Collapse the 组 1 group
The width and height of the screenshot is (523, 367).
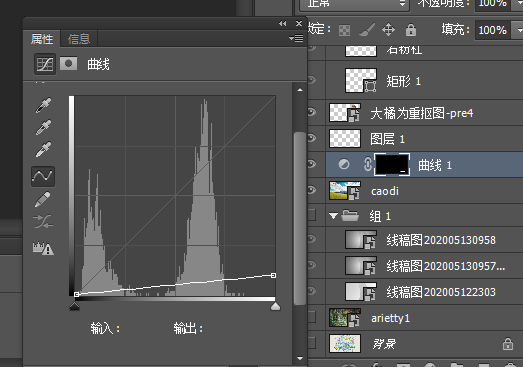[x=333, y=216]
